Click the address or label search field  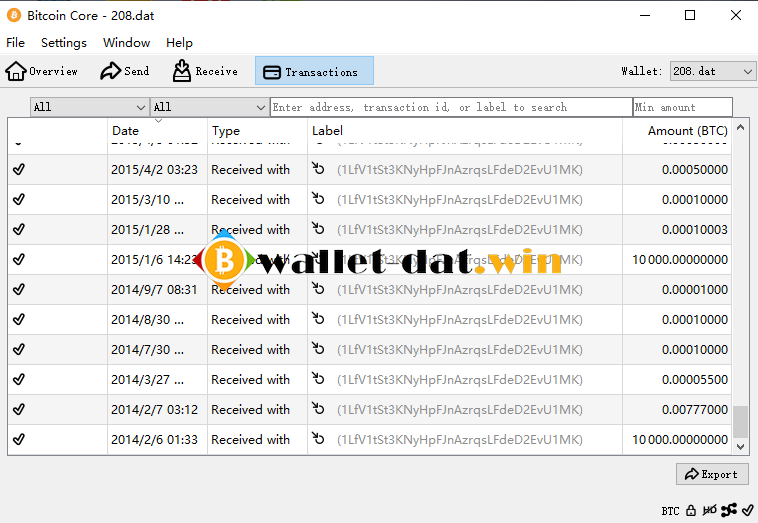pos(451,107)
